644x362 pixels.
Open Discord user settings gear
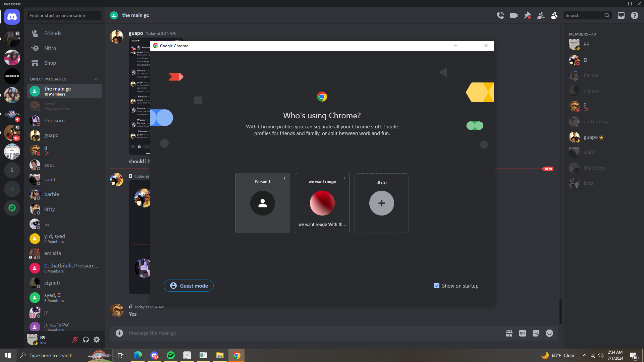[x=97, y=340]
